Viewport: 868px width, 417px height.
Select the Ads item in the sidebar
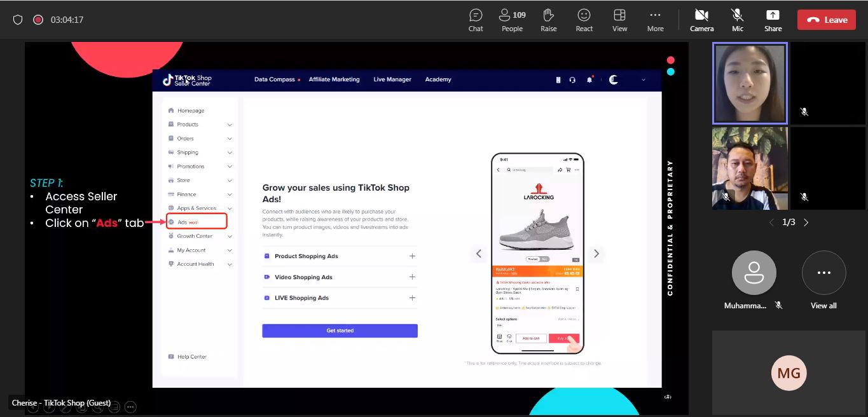pyautogui.click(x=196, y=222)
